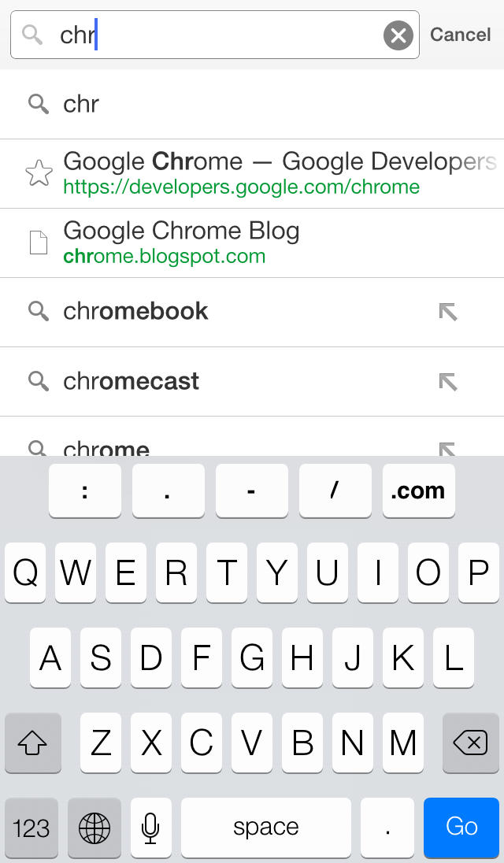This screenshot has height=863, width=504.
Task: Tap the microphone dictation key
Action: point(150,828)
